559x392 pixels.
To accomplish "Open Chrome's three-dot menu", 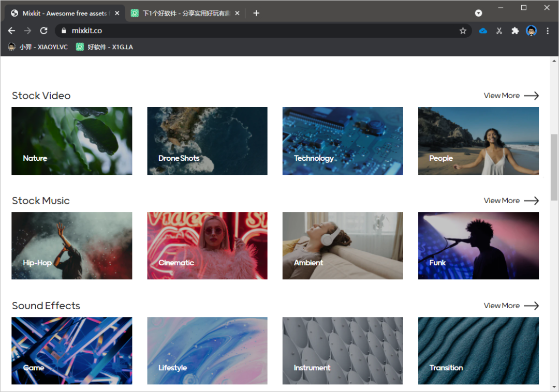I will tap(548, 31).
